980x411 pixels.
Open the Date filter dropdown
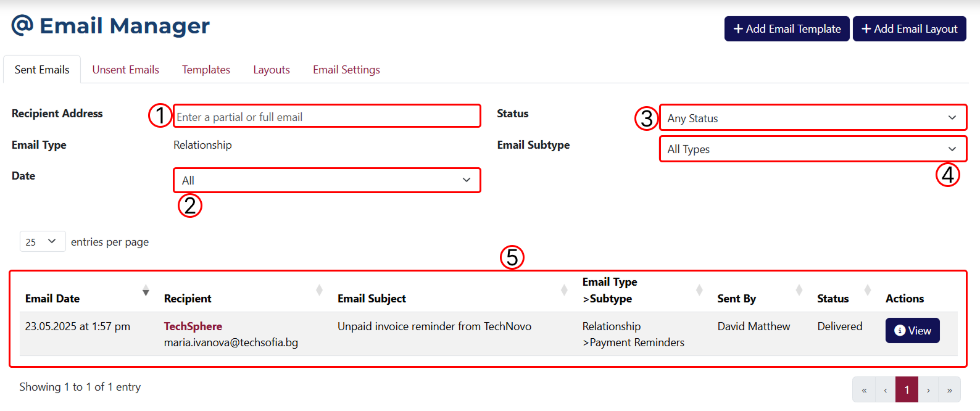coord(327,180)
